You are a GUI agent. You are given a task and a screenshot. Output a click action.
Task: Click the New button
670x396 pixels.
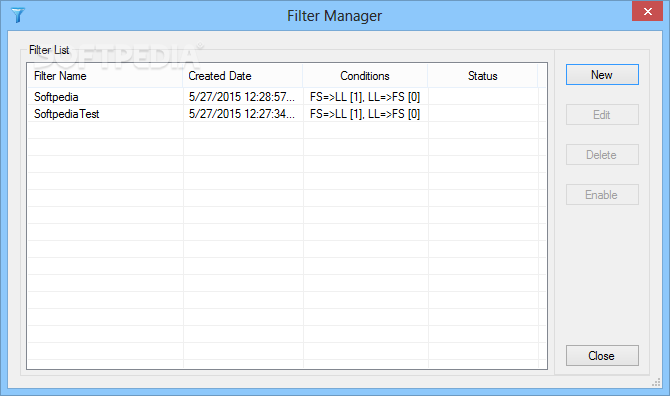coord(602,75)
